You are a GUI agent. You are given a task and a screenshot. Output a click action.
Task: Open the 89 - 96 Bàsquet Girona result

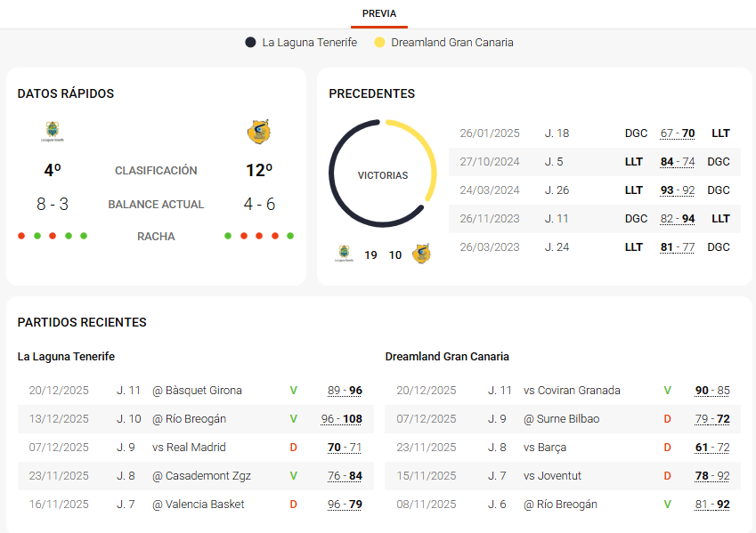click(345, 391)
